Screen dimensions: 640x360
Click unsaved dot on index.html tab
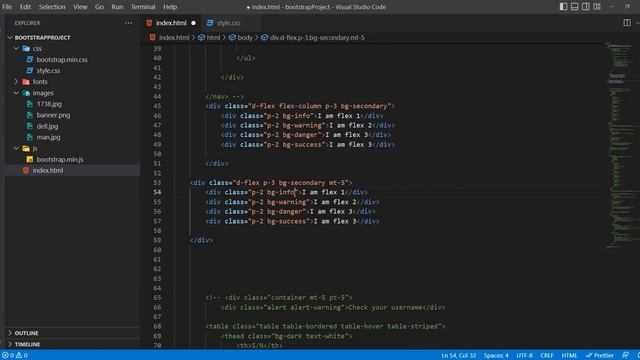(x=193, y=23)
